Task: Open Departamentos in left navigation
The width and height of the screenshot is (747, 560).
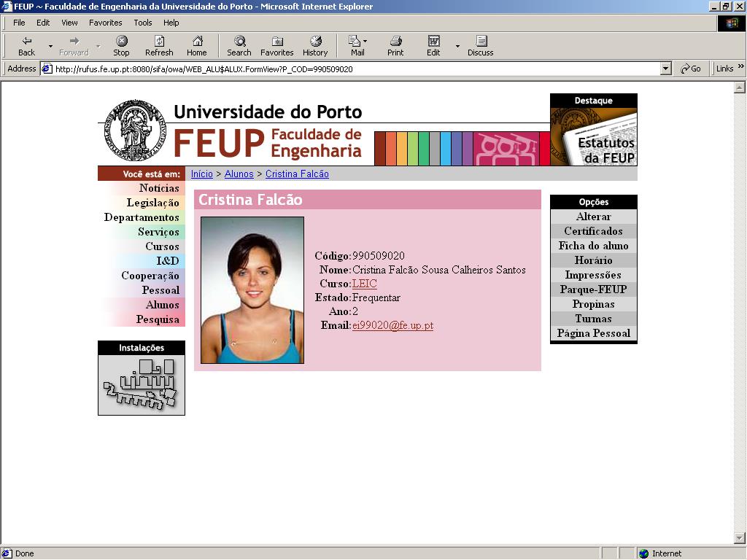Action: pyautogui.click(x=142, y=217)
